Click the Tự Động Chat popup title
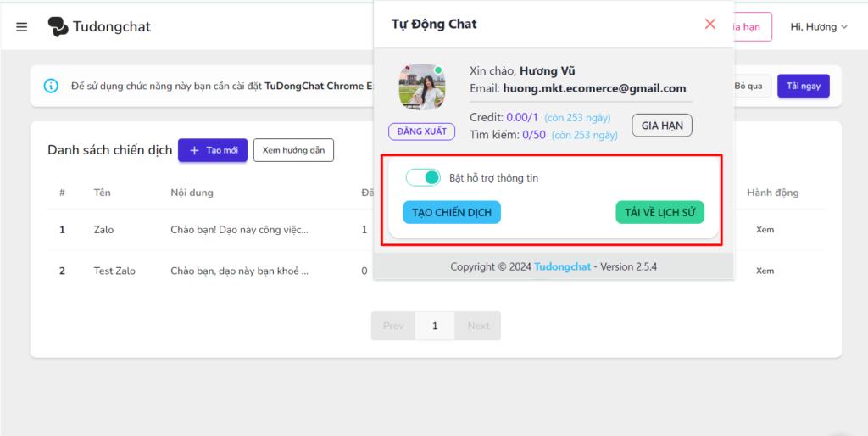 click(x=434, y=24)
